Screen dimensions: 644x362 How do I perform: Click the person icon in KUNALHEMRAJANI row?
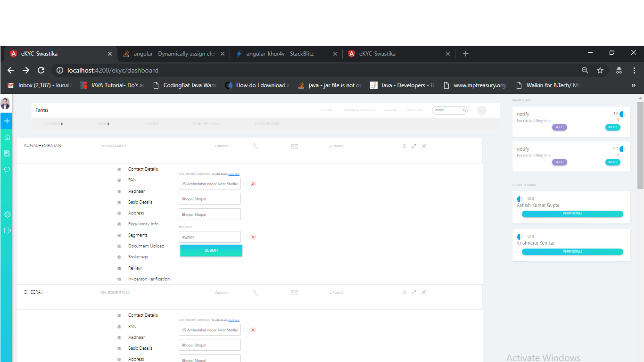tap(404, 146)
